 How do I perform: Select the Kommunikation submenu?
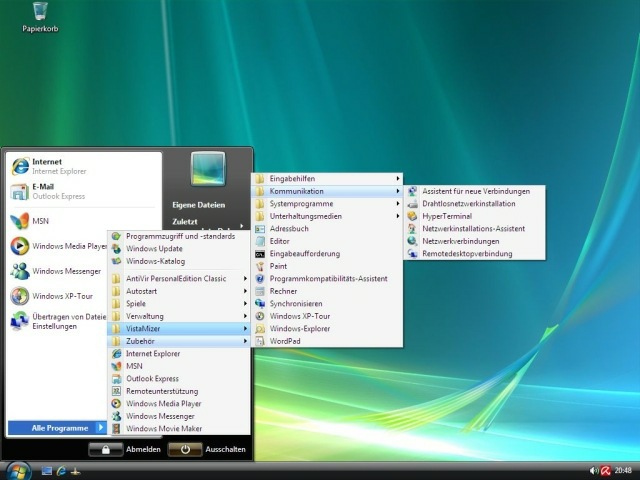[327, 191]
